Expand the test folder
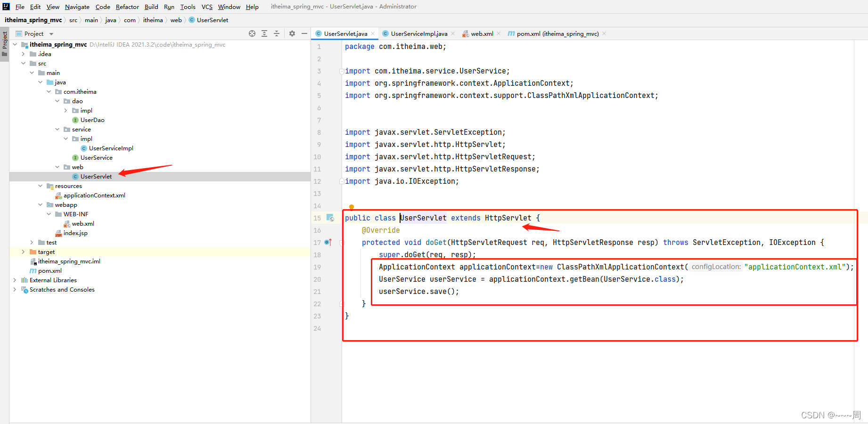Image resolution: width=868 pixels, height=424 pixels. (x=32, y=243)
